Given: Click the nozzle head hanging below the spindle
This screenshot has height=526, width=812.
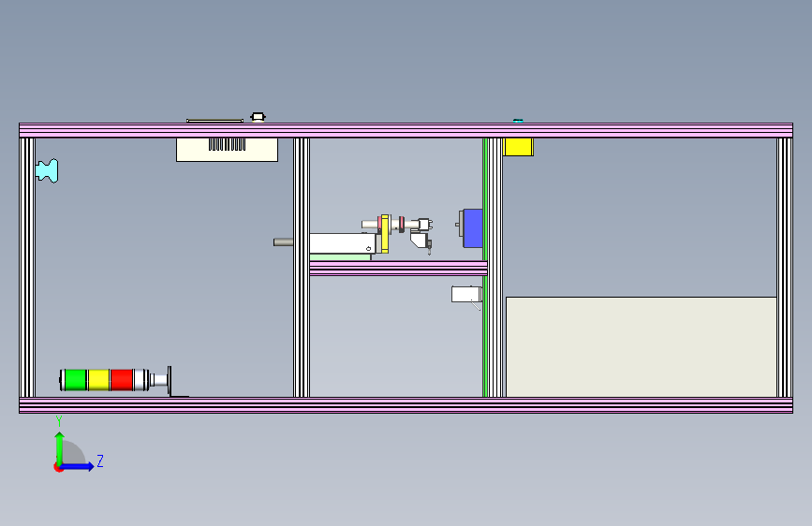Looking at the screenshot, I should (421, 241).
